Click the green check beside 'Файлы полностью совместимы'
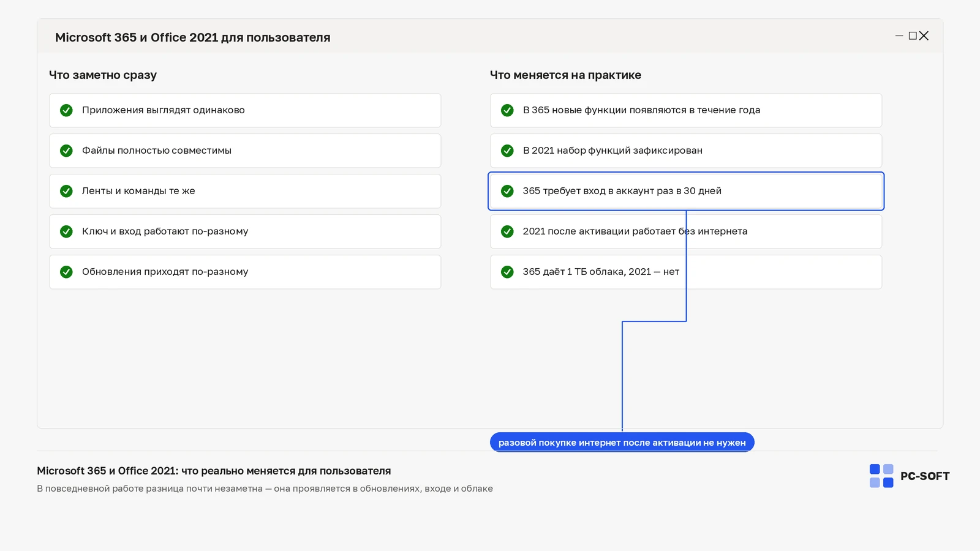The image size is (980, 551). point(66,151)
